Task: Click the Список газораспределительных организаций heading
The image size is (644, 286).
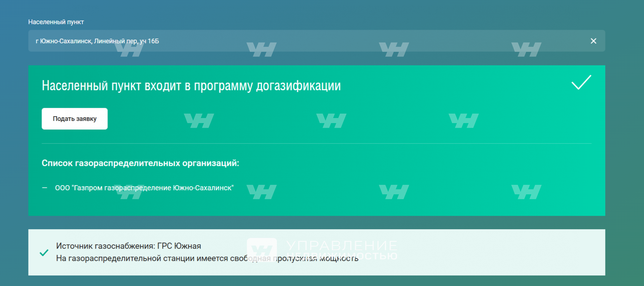Action: [140, 163]
